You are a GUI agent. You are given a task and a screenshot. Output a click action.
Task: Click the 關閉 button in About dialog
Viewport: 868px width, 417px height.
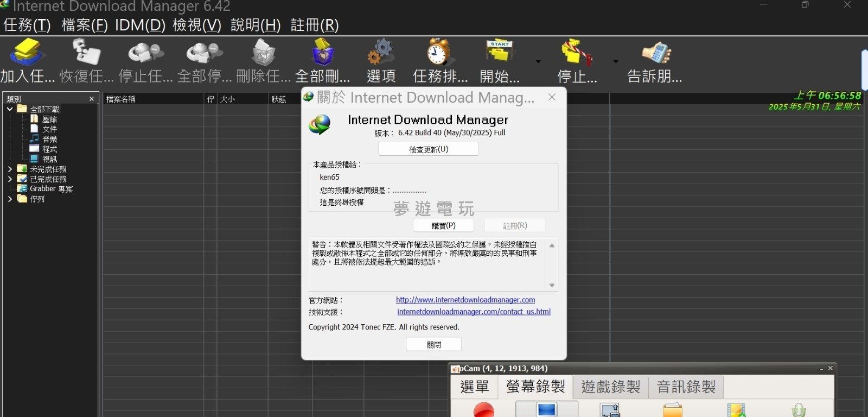click(433, 345)
